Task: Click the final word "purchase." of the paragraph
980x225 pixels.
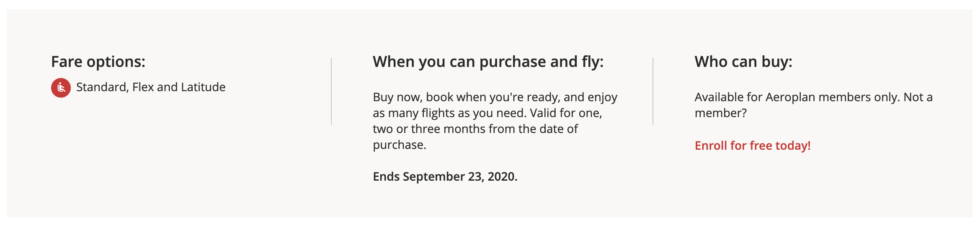Action: click(399, 145)
